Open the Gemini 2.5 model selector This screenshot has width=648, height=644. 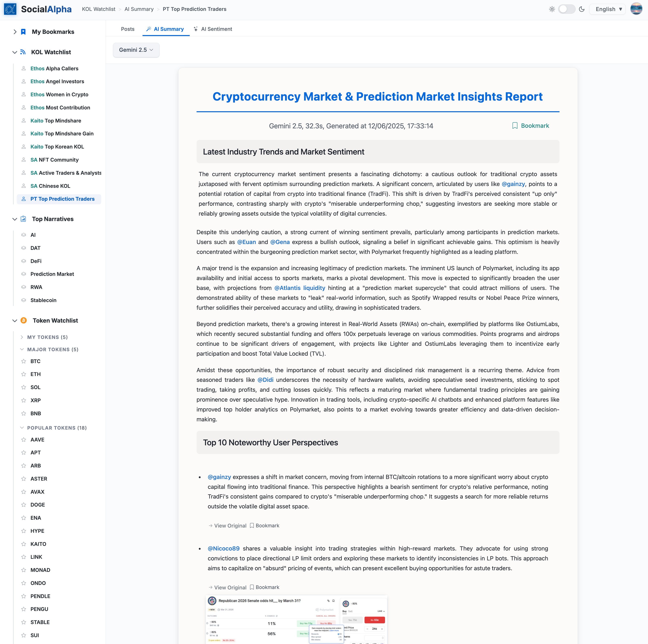pos(136,50)
